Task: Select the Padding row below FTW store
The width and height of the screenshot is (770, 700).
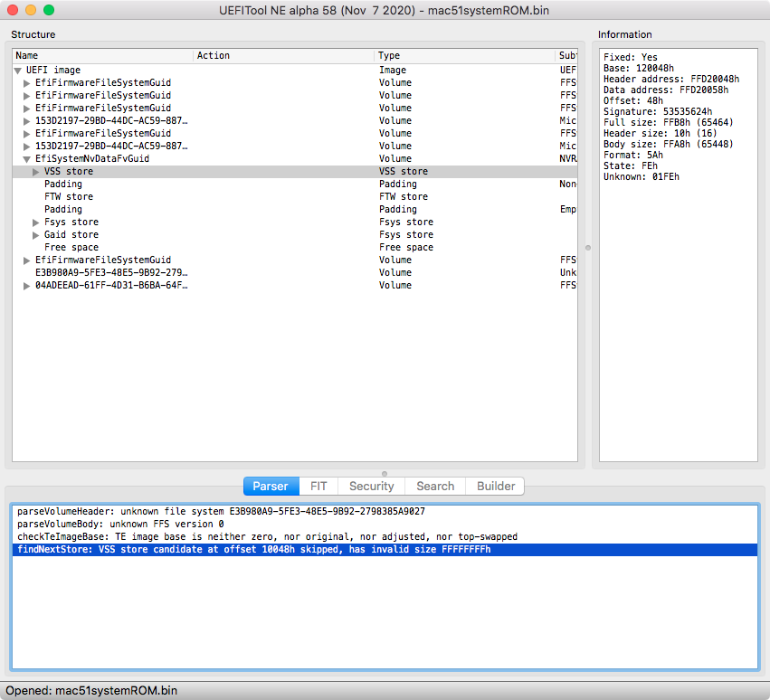Action: coord(295,210)
